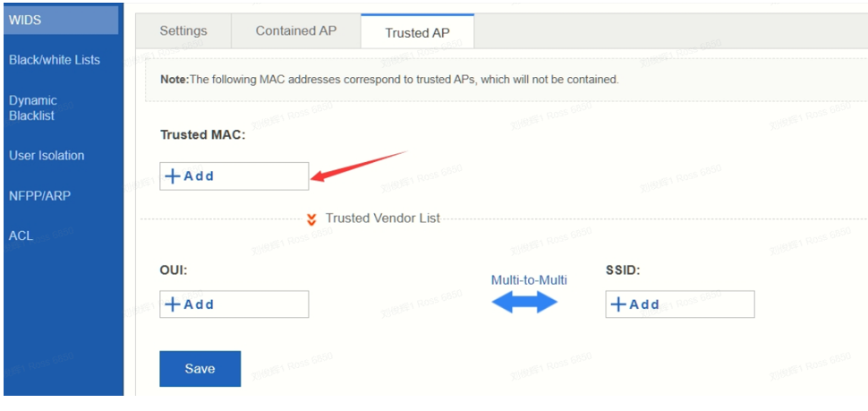Click the plus icon in the OUI box
This screenshot has width=868, height=411.
pyautogui.click(x=174, y=304)
